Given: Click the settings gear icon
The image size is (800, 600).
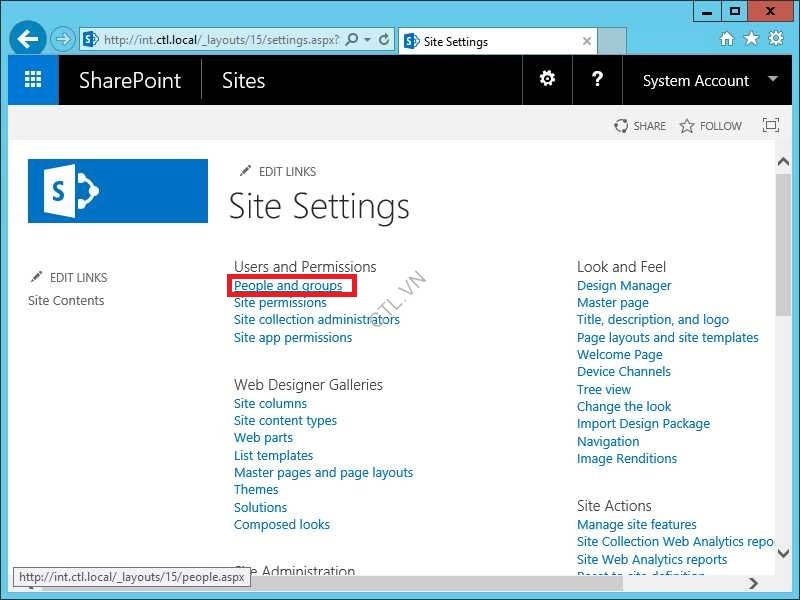Looking at the screenshot, I should point(547,79).
